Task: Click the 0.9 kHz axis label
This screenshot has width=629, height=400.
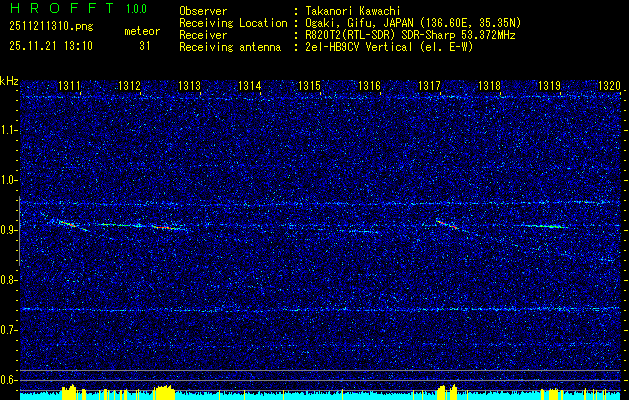Action: (x=7, y=230)
